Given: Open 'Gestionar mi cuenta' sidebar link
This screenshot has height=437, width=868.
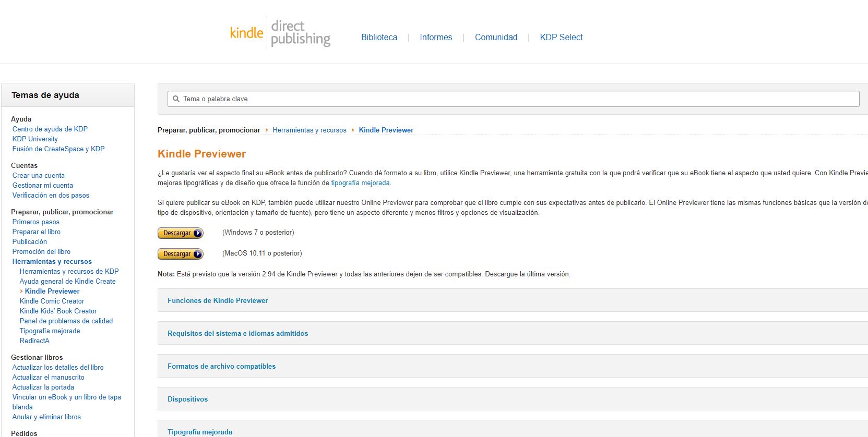Looking at the screenshot, I should pyautogui.click(x=43, y=185).
